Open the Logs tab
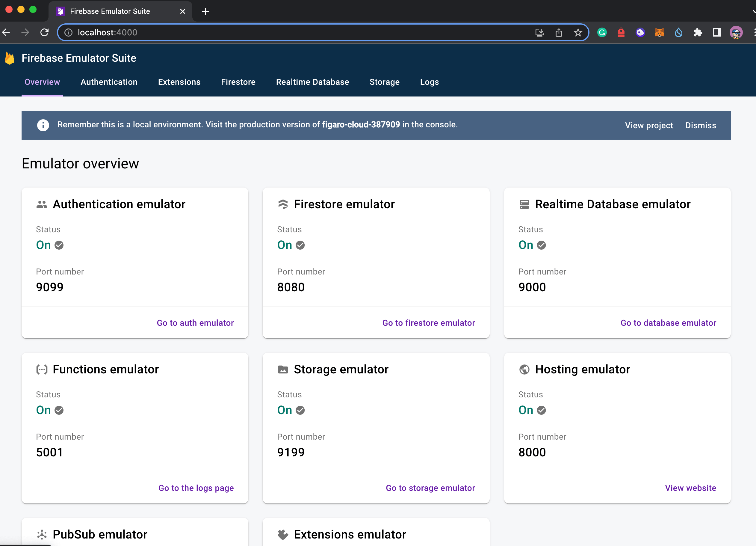756x546 pixels. (429, 82)
